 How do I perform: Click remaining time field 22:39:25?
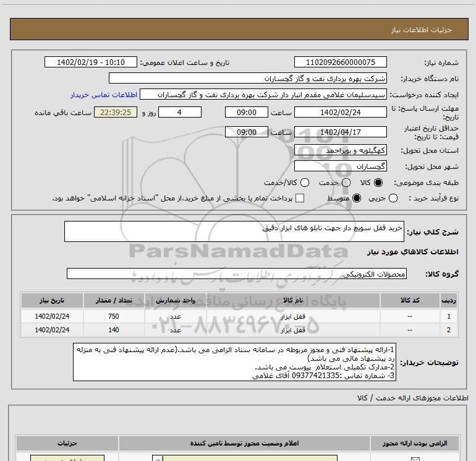[116, 113]
